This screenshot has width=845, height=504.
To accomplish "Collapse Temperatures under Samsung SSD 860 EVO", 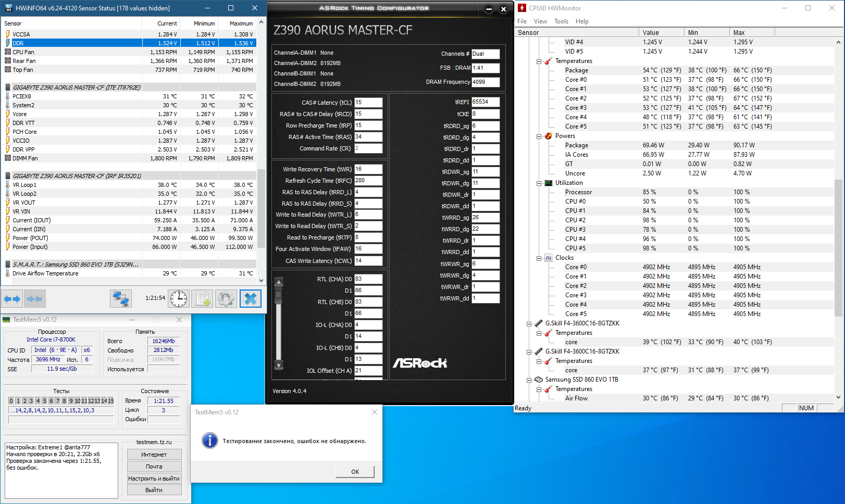I will pos(539,389).
